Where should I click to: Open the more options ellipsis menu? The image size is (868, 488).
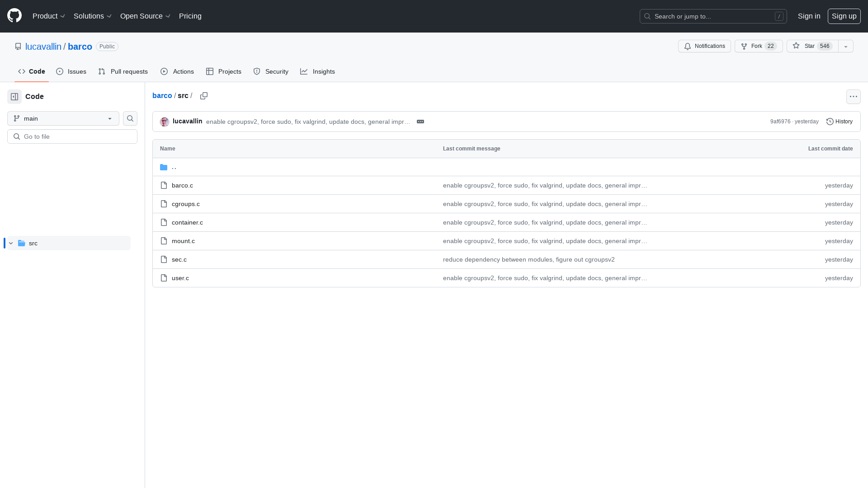click(854, 97)
